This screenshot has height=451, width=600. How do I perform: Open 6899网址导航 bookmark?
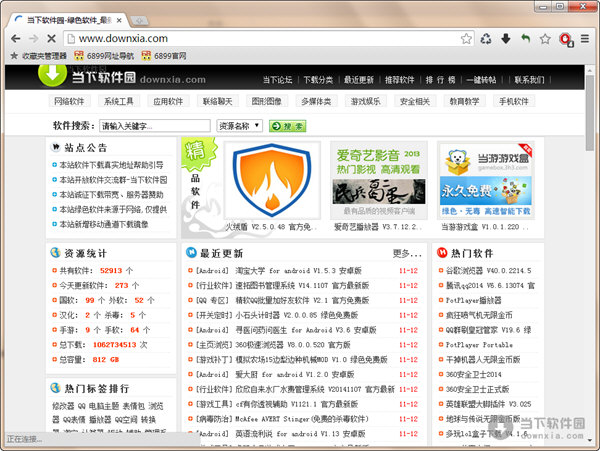click(104, 56)
